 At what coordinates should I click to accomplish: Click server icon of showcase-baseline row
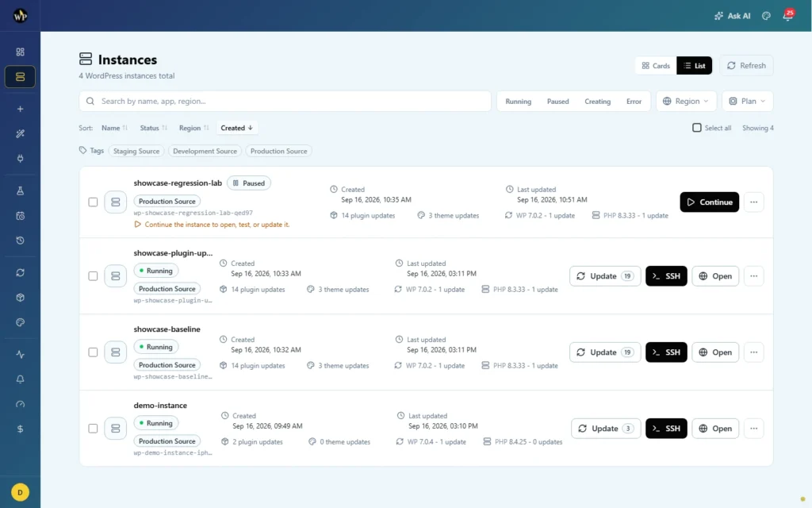[116, 352]
